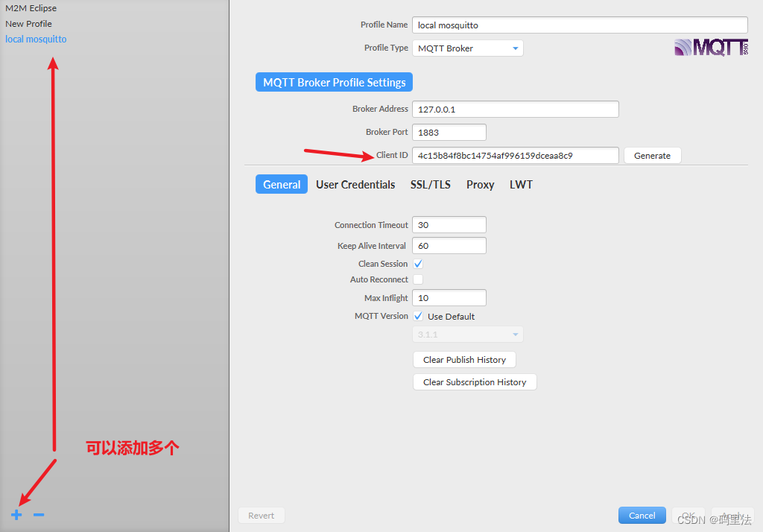The height and width of the screenshot is (532, 763).
Task: Edit the Client ID field
Action: pos(516,155)
